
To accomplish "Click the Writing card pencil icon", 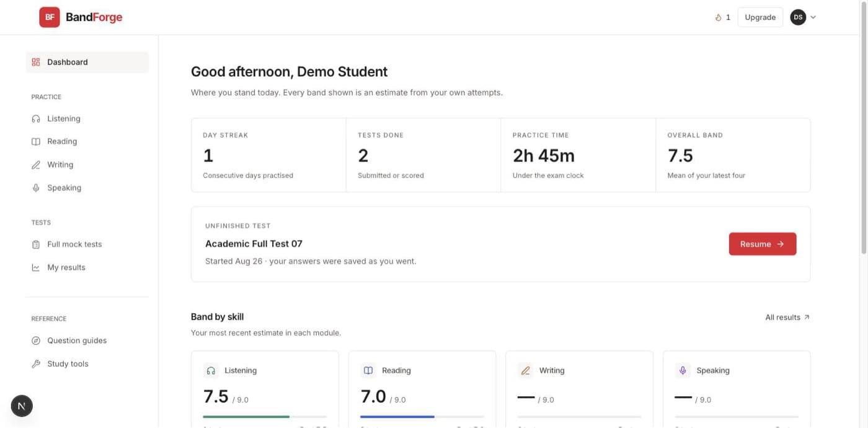I will pos(526,370).
